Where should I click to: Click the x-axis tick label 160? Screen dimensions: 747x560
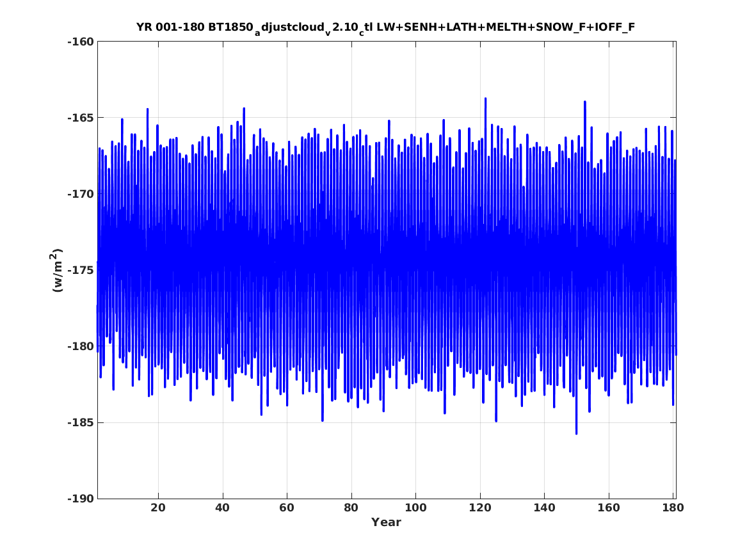[x=609, y=508]
